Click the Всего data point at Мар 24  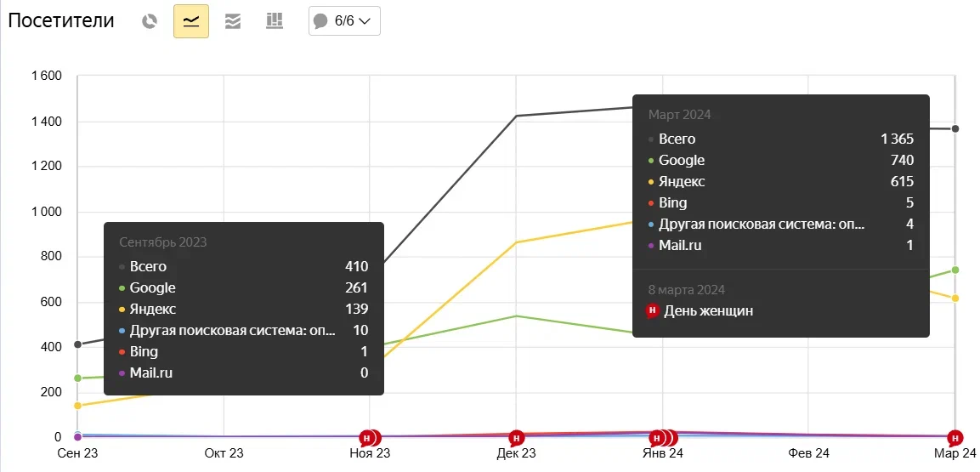pyautogui.click(x=955, y=129)
